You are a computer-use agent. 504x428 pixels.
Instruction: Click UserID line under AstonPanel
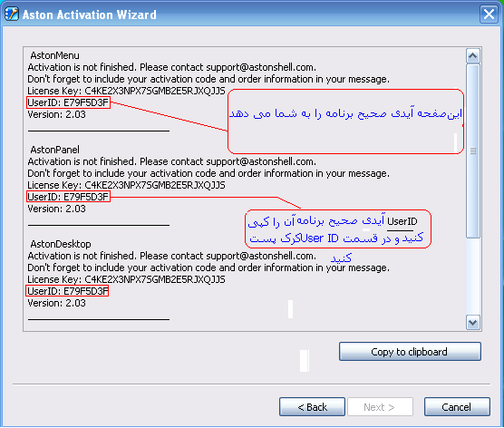(x=68, y=197)
